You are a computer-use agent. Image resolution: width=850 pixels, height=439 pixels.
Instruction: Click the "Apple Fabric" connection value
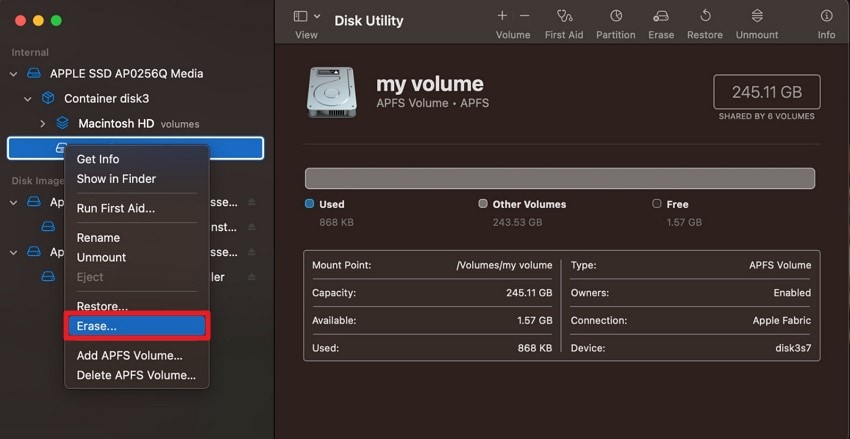click(x=782, y=320)
